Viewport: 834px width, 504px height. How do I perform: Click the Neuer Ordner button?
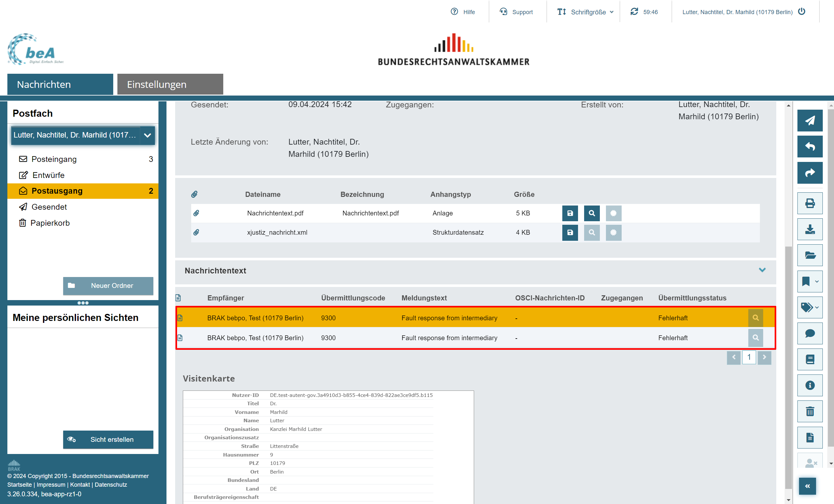[108, 286]
